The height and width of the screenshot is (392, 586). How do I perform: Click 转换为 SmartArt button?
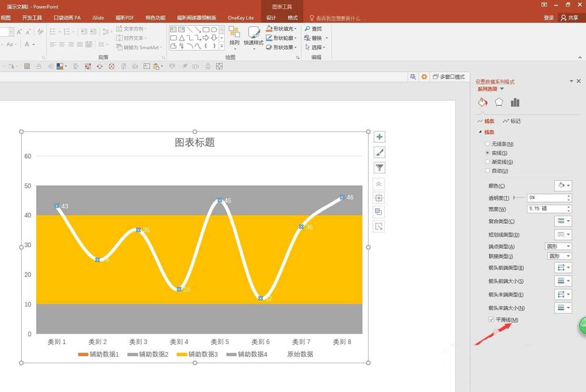click(139, 47)
